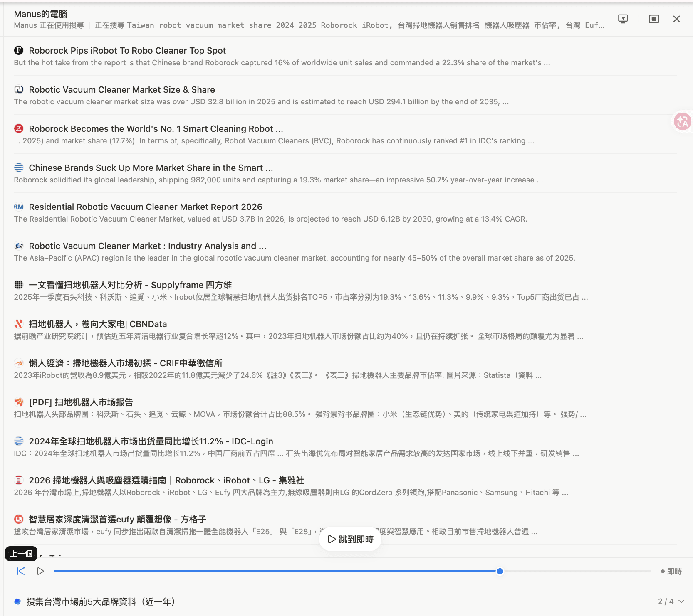
Task: Click IDC snippet about 中国厂商前五占四席
Action: tap(297, 453)
